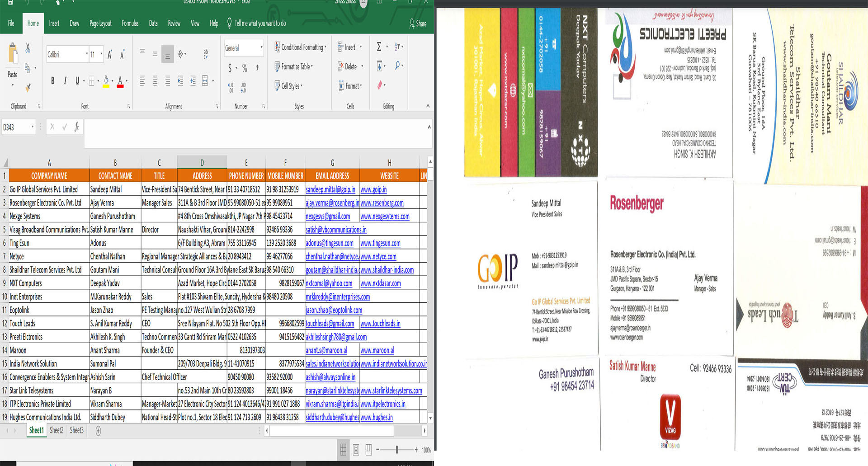Switch to the Formulas ribbon tab

(x=130, y=24)
